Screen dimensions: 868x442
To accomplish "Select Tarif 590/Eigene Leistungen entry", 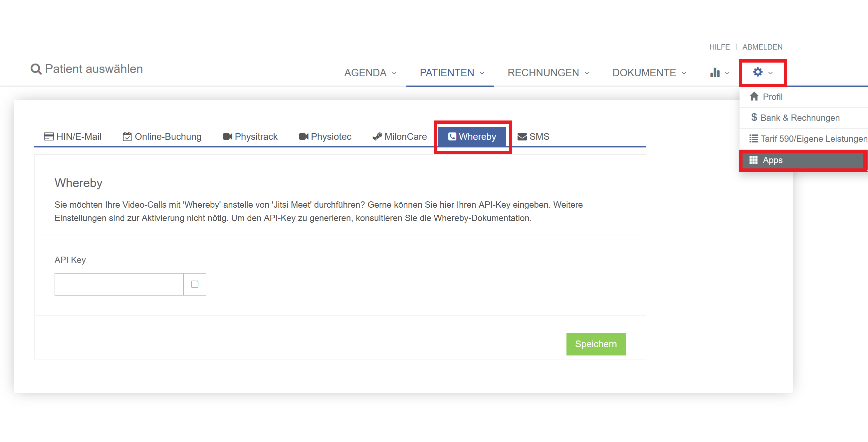I will point(803,139).
